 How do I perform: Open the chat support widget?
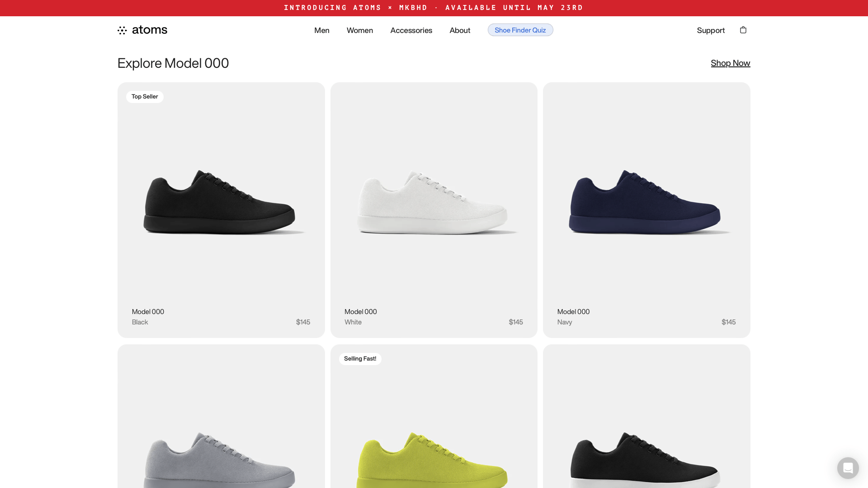coord(848,468)
